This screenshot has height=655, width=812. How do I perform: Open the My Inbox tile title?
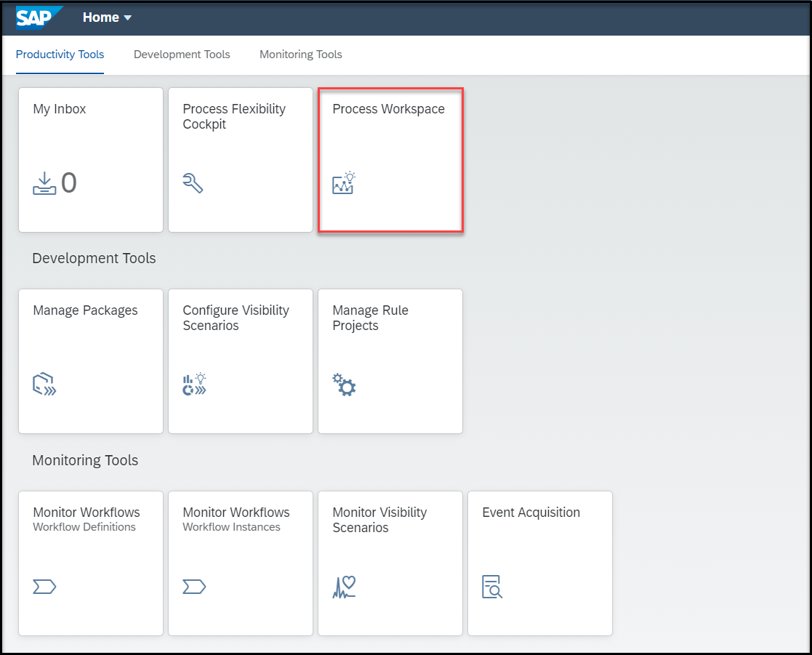coord(60,109)
